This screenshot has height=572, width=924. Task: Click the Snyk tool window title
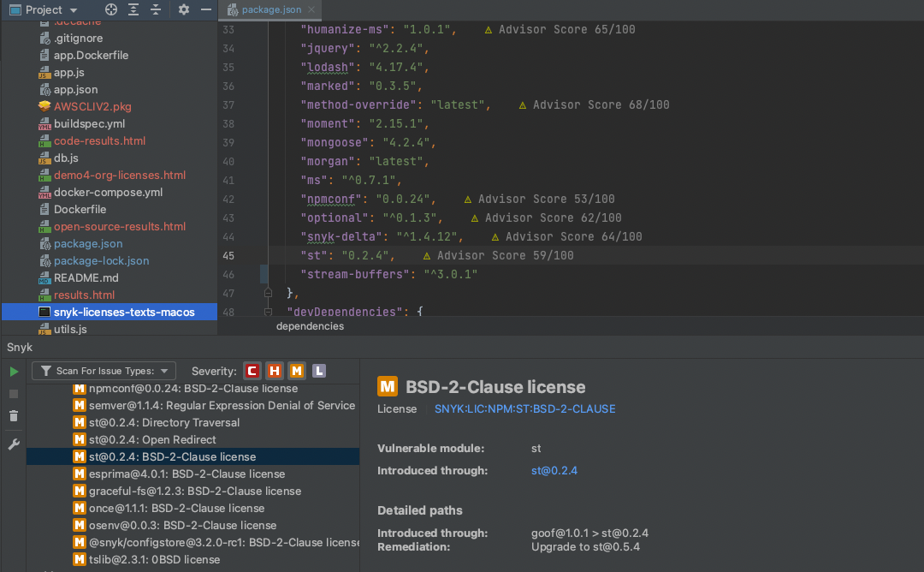(x=20, y=348)
